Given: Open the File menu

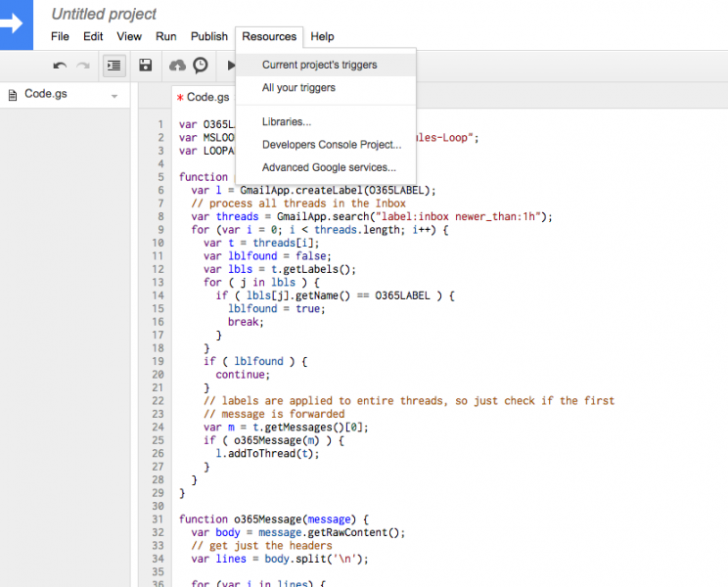Looking at the screenshot, I should (x=60, y=36).
